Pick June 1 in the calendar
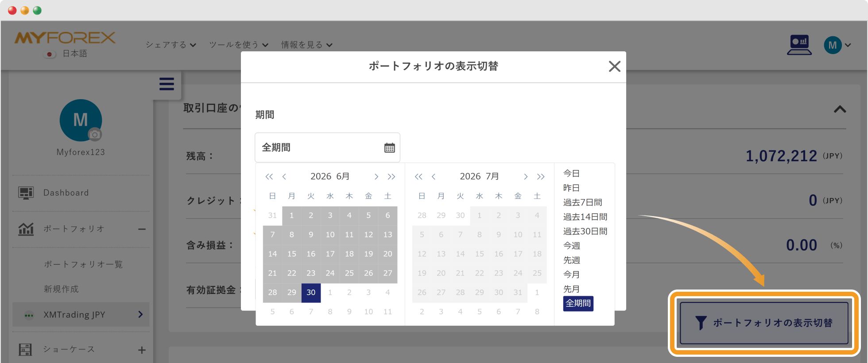 (x=291, y=216)
